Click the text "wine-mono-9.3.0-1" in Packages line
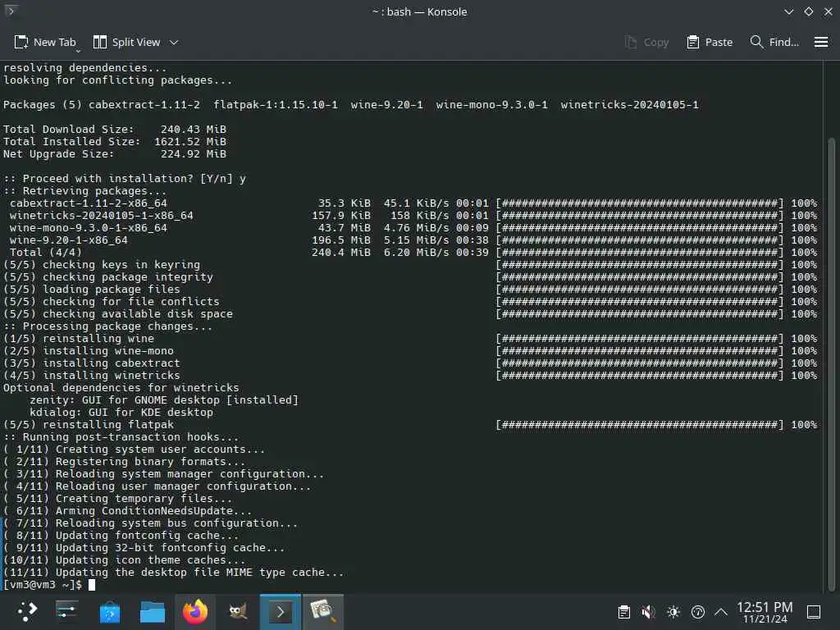Viewport: 840px width, 630px height. tap(492, 104)
